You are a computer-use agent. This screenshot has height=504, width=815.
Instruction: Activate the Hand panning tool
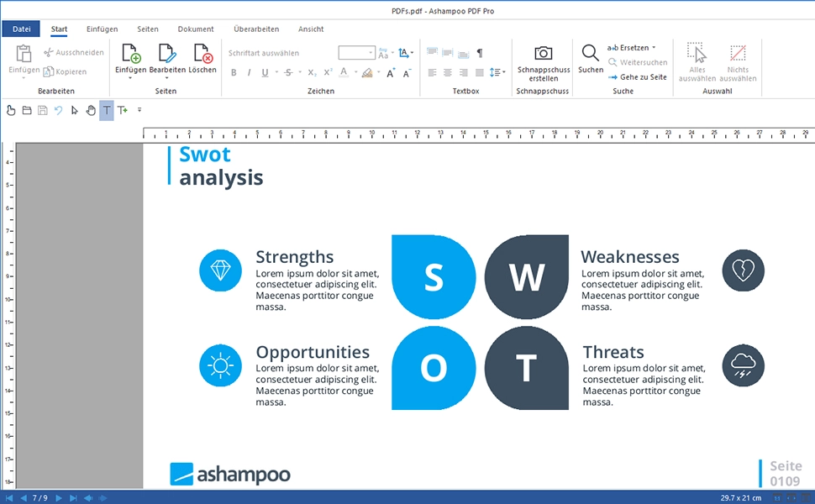tap(90, 110)
